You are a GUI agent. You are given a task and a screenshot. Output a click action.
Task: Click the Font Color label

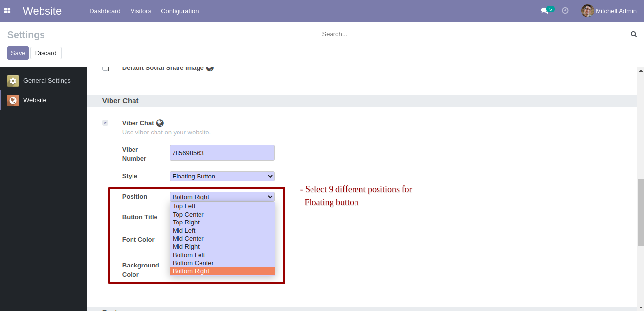click(138, 240)
